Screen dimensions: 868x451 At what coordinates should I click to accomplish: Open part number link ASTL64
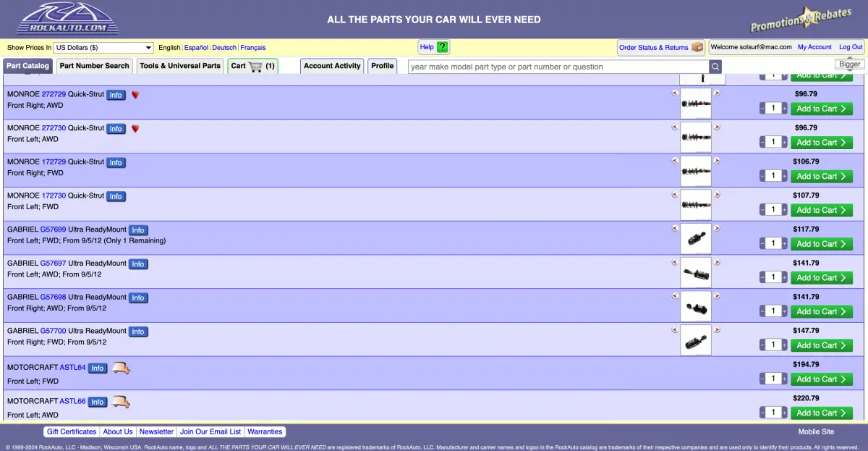[72, 368]
